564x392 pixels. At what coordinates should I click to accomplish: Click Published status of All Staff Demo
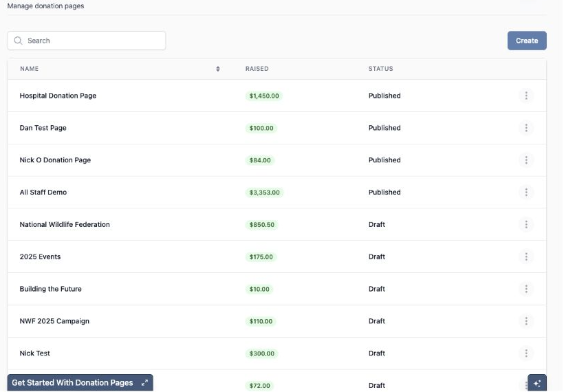(x=384, y=193)
